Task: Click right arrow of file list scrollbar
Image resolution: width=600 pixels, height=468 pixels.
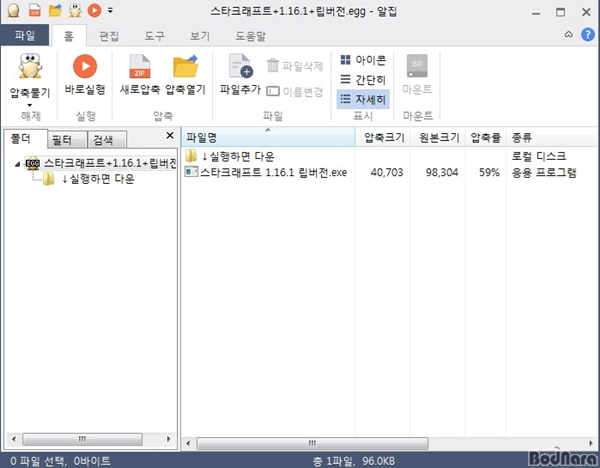Action: tap(591, 444)
